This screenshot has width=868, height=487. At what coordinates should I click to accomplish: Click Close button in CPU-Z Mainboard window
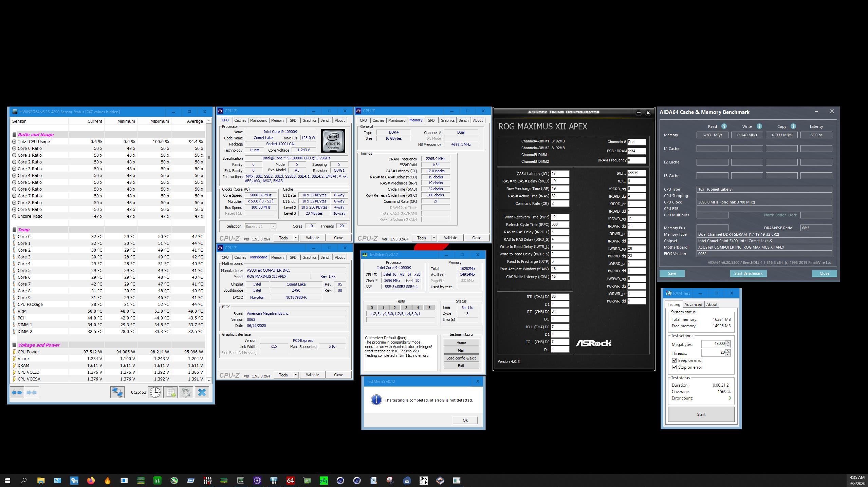point(338,375)
